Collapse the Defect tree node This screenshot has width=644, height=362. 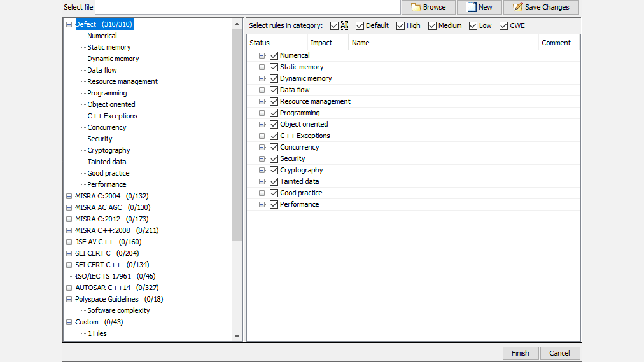[x=69, y=24]
